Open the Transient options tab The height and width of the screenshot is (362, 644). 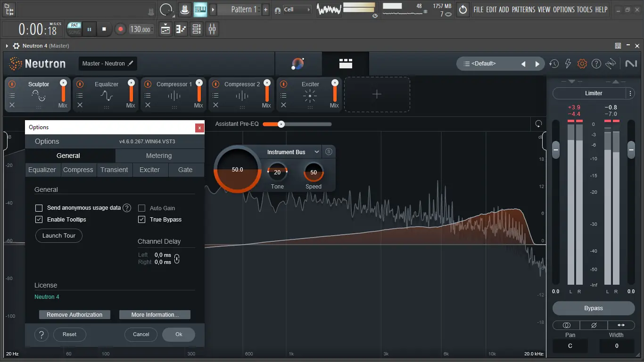click(x=114, y=170)
